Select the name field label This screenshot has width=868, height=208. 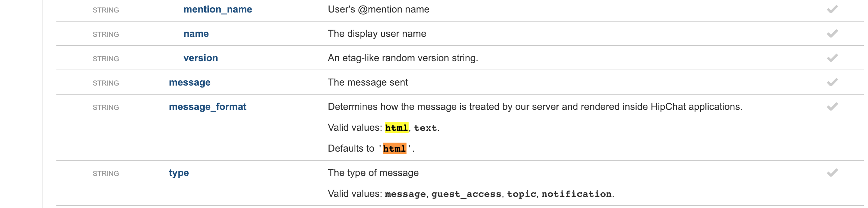point(196,34)
